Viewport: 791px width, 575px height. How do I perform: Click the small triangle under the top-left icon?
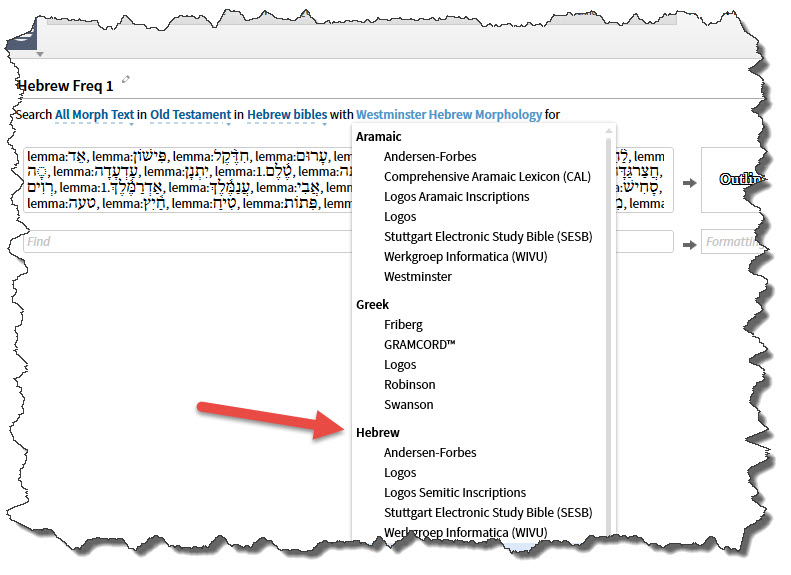coord(40,54)
